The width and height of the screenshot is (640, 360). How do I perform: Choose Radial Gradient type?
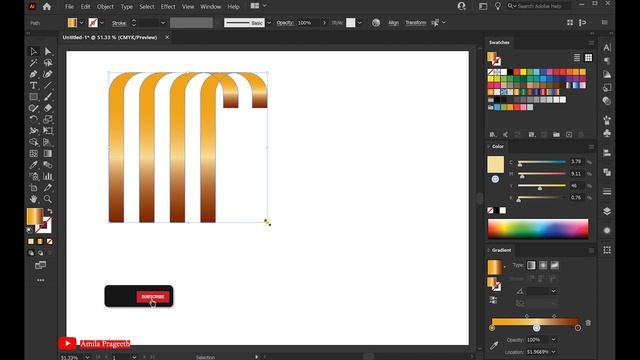point(543,265)
